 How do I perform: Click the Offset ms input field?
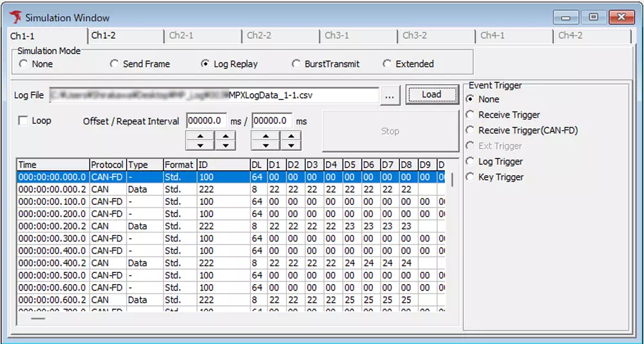(x=206, y=120)
